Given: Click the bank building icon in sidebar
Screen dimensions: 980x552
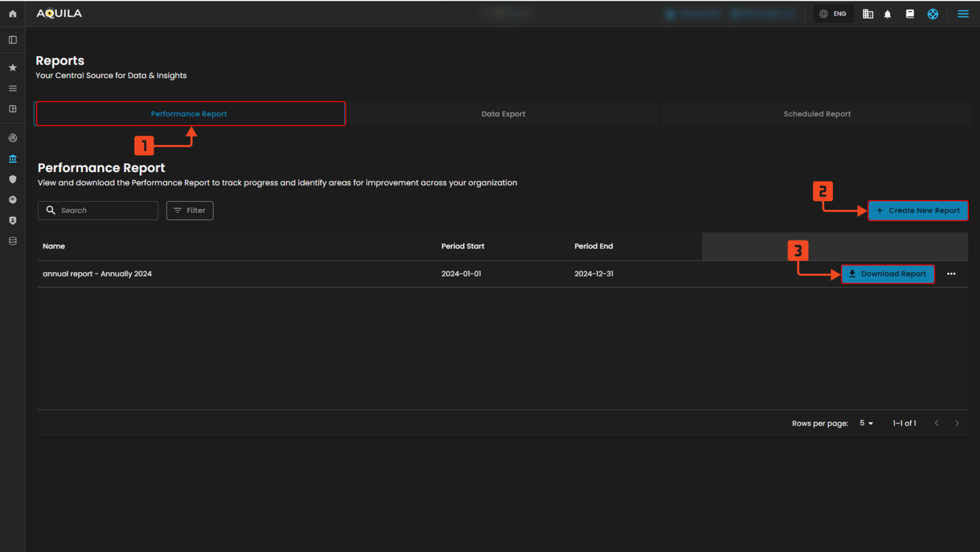Looking at the screenshot, I should (12, 159).
